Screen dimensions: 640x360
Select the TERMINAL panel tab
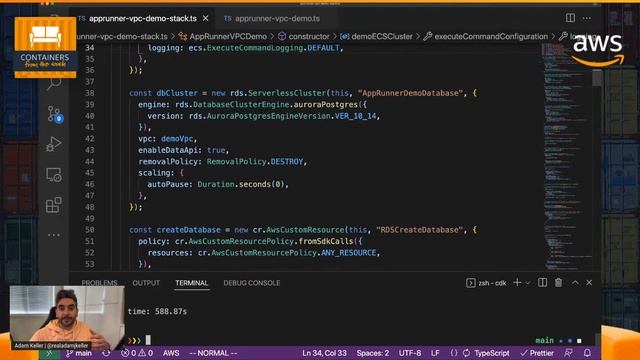(x=191, y=283)
